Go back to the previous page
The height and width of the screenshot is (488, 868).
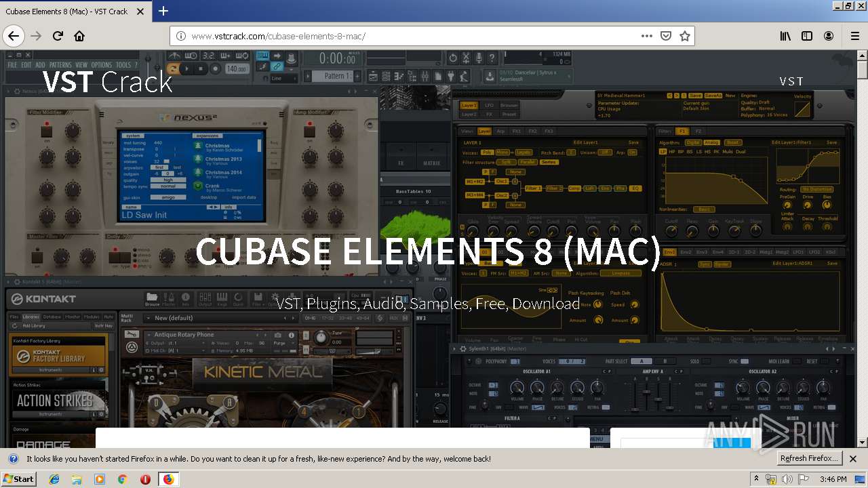(x=14, y=36)
